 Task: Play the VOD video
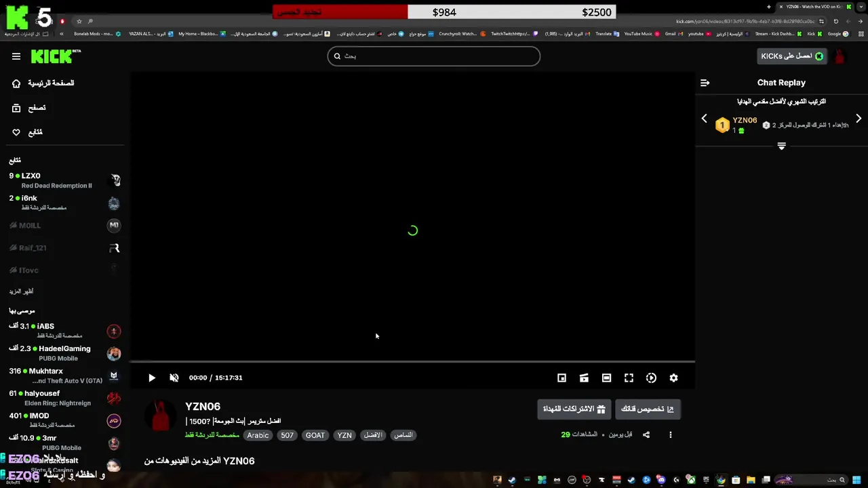152,378
